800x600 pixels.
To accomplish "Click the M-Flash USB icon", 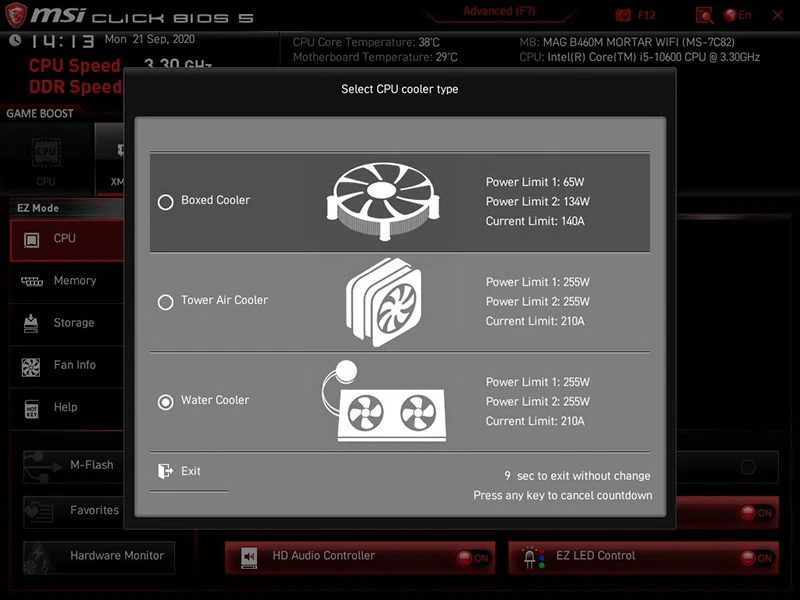I will coord(43,466).
